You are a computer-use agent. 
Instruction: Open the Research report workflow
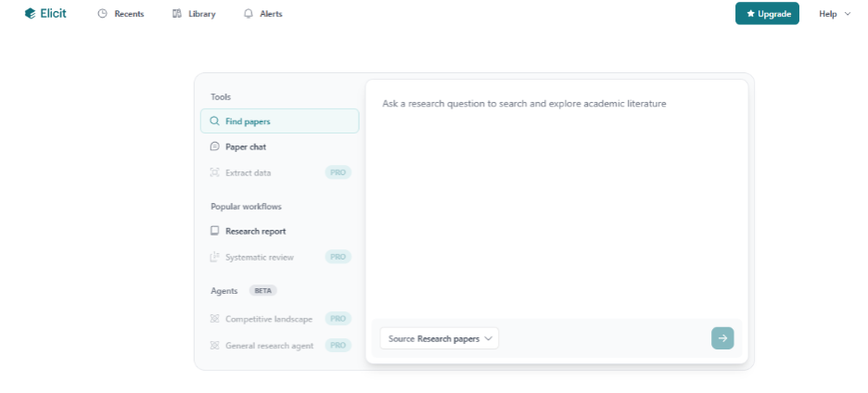point(255,231)
